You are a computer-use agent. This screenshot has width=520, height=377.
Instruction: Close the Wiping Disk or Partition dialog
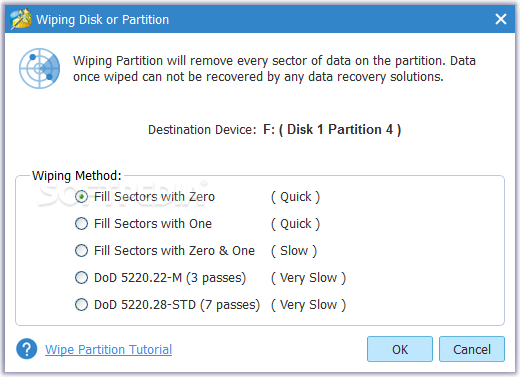[x=501, y=19]
